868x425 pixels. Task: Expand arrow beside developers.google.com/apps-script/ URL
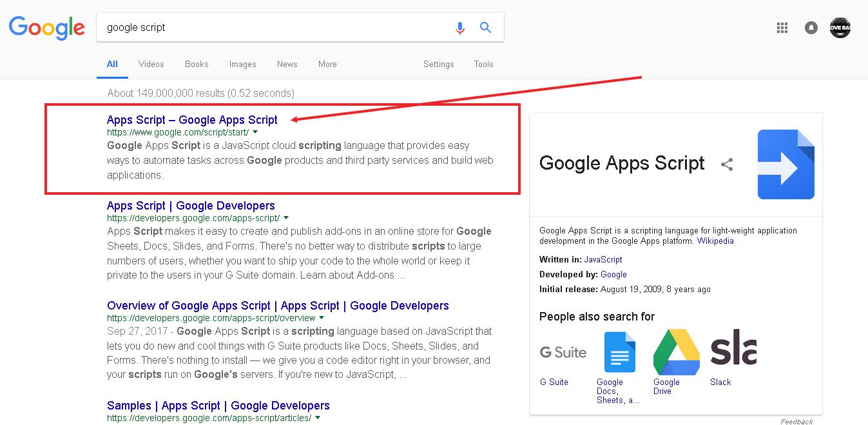(x=286, y=218)
